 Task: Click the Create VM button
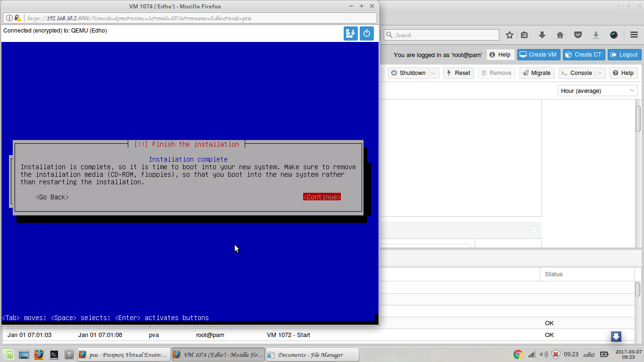click(x=538, y=55)
